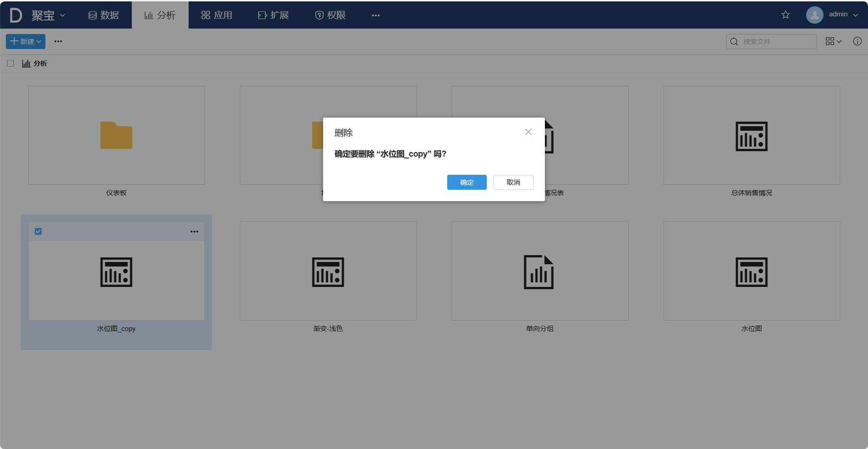Click the favorites star icon in header
This screenshot has width=868, height=449.
tap(785, 15)
